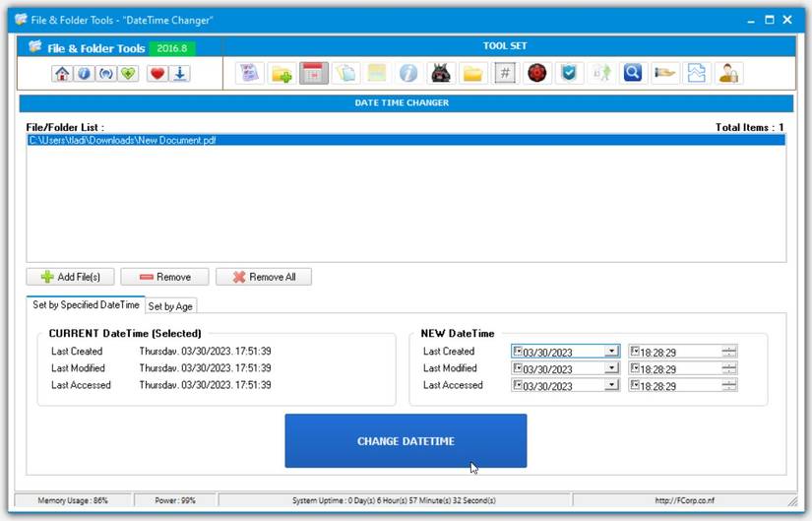Click the CHANGE DATETIME button
Screen dimensions: 812x521
coord(406,440)
